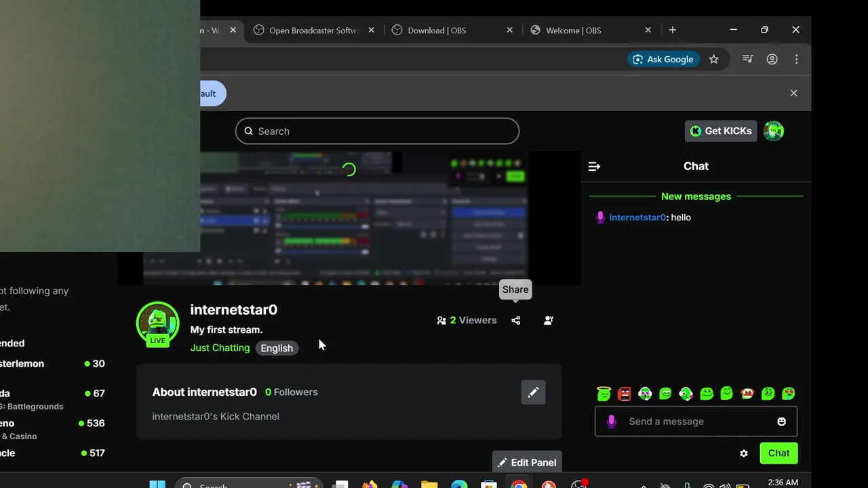
Task: Close the Welcome | OBS tab
Action: pyautogui.click(x=648, y=30)
